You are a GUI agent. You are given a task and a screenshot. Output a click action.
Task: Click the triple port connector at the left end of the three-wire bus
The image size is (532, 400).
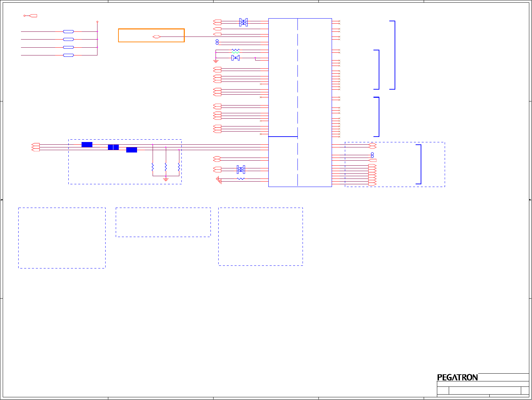coord(36,147)
